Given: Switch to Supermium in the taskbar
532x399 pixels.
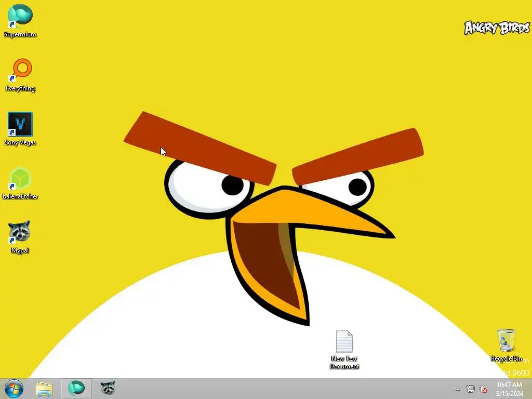Looking at the screenshot, I should pyautogui.click(x=76, y=389).
